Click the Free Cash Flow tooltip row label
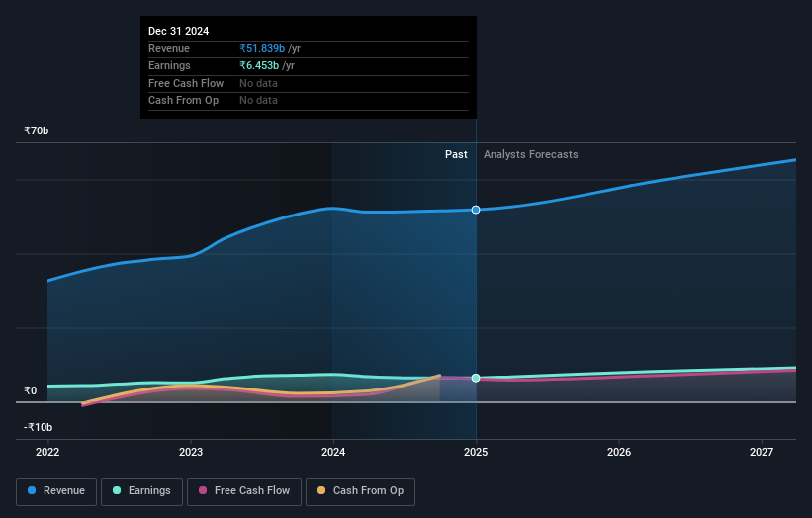 click(186, 83)
